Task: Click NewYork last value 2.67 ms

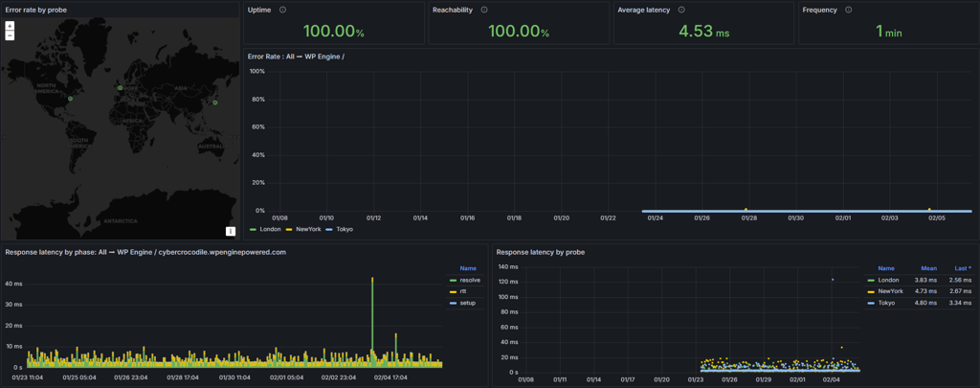Action: click(x=962, y=291)
